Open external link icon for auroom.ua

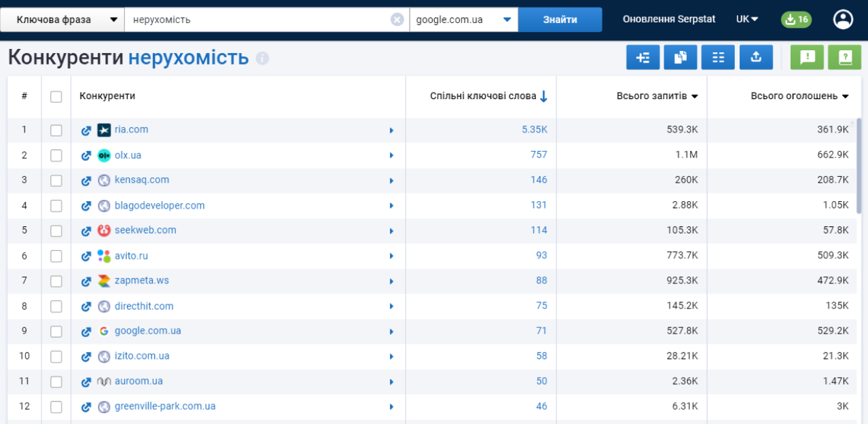[86, 382]
